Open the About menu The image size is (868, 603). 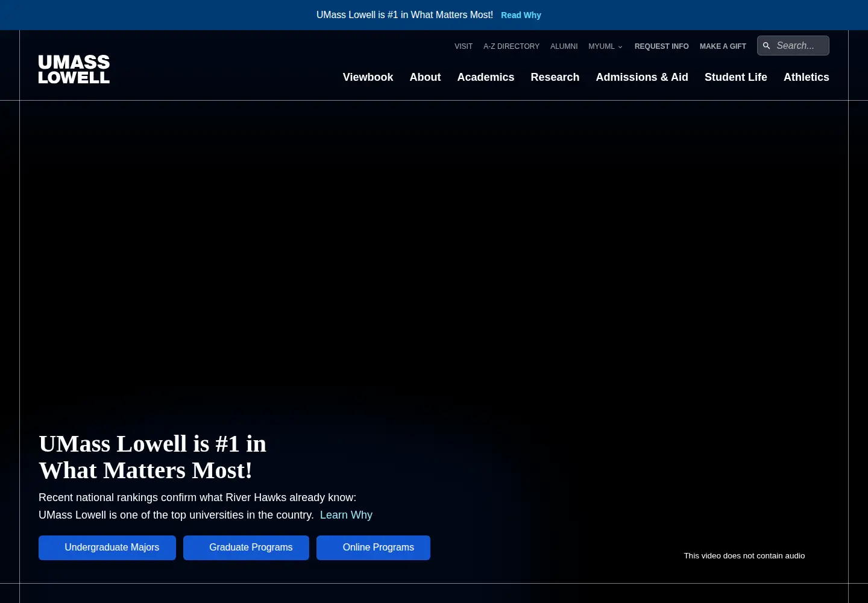[425, 77]
